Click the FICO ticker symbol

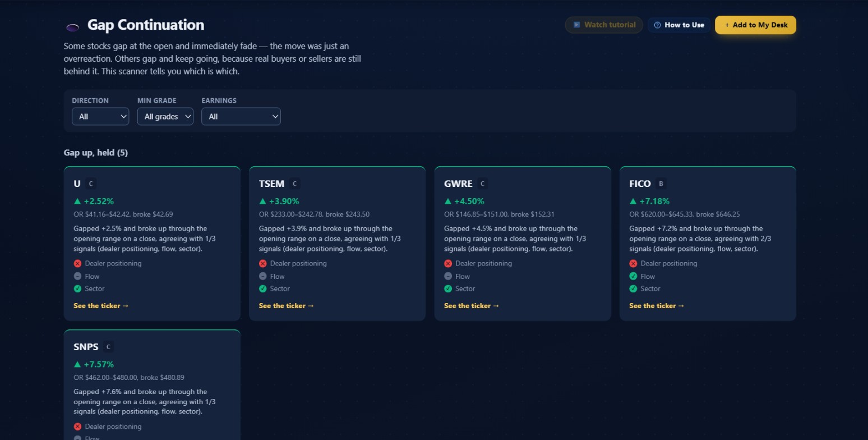point(640,184)
